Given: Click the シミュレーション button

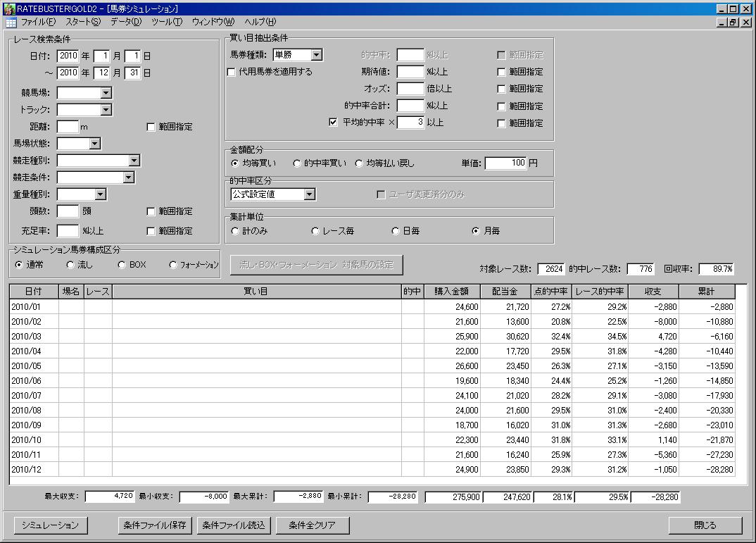Looking at the screenshot, I should click(x=50, y=525).
